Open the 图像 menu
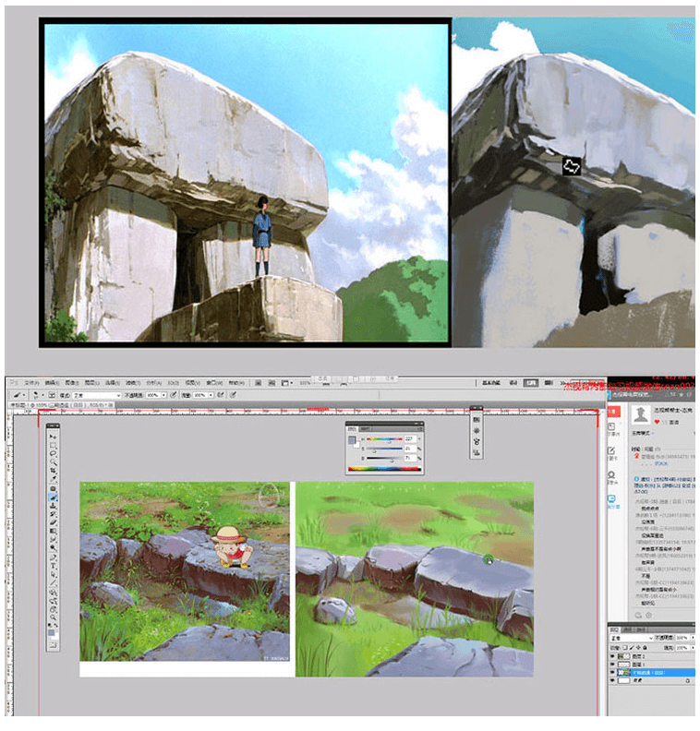The image size is (700, 731). coord(72,383)
